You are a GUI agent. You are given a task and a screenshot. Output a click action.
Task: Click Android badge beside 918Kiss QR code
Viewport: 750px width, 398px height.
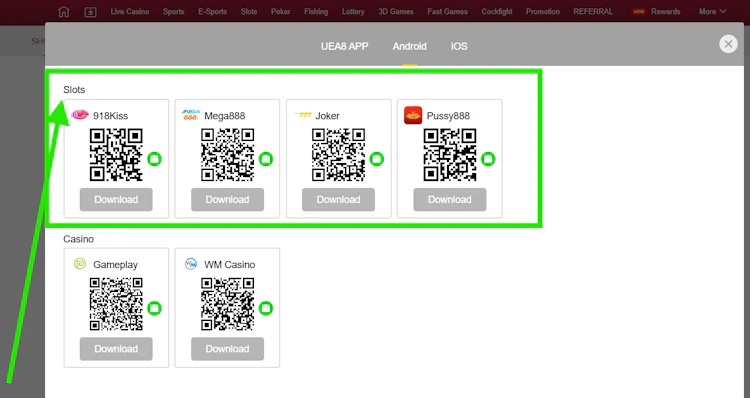pos(154,159)
